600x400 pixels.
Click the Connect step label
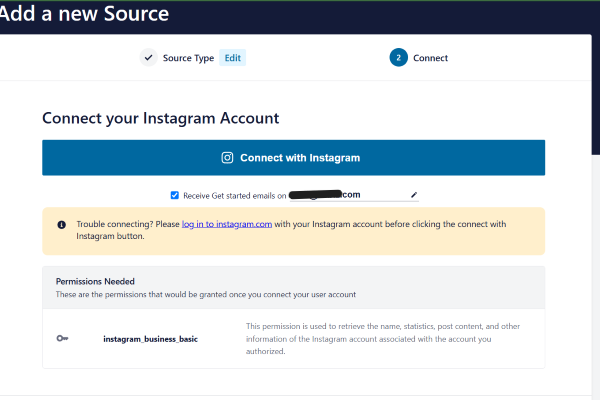(430, 58)
